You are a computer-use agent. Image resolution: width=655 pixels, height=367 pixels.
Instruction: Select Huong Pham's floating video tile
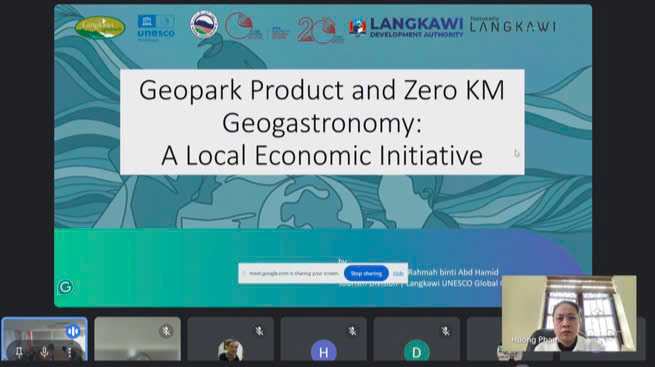coord(569,313)
